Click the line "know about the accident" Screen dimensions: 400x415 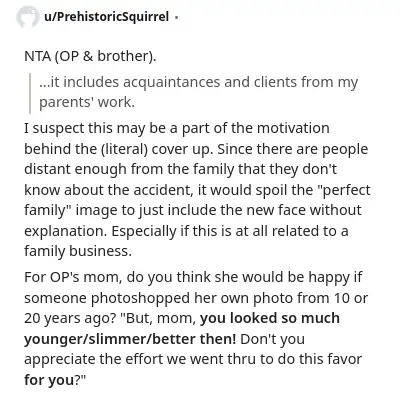pos(197,190)
